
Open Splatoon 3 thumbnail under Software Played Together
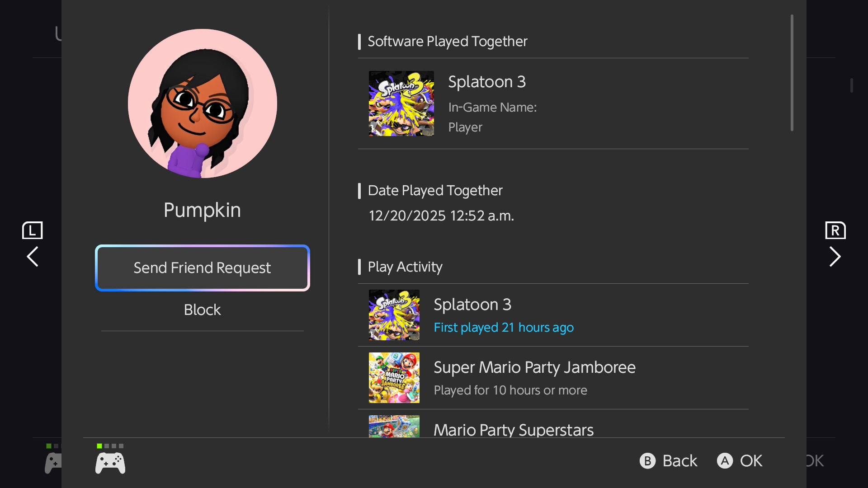(401, 103)
